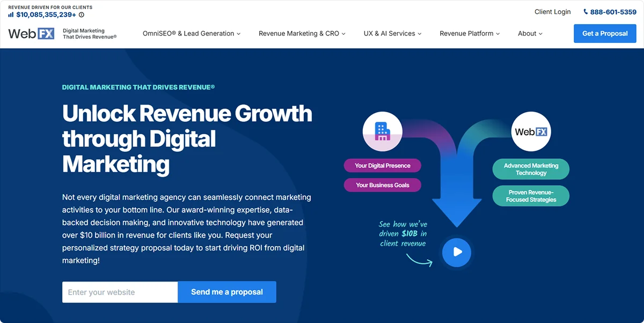Click the bar chart icon next to $10,085,355,239+
This screenshot has width=644, height=323.
coord(12,15)
